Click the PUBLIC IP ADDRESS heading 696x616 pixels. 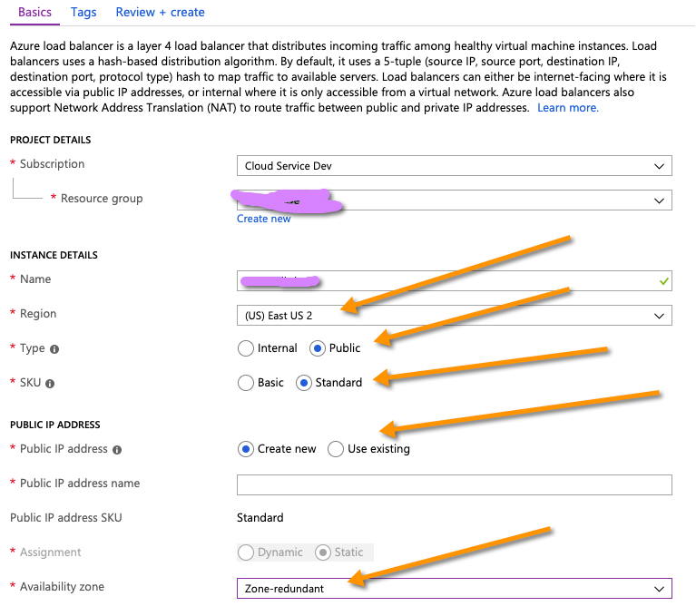(55, 425)
